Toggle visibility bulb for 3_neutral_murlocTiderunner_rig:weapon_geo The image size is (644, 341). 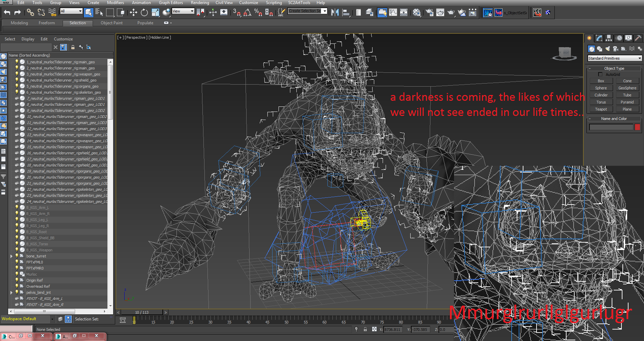(x=17, y=74)
